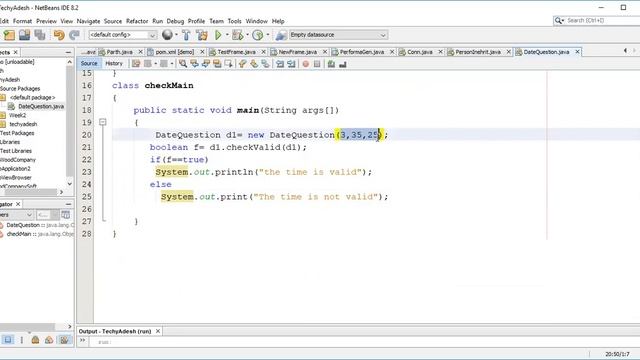Toggle the last Navigator filter icon

click(x=64, y=340)
